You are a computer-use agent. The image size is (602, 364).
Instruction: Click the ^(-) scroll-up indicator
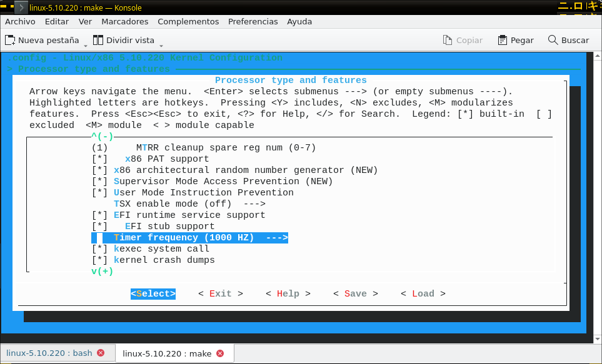[x=102, y=137]
